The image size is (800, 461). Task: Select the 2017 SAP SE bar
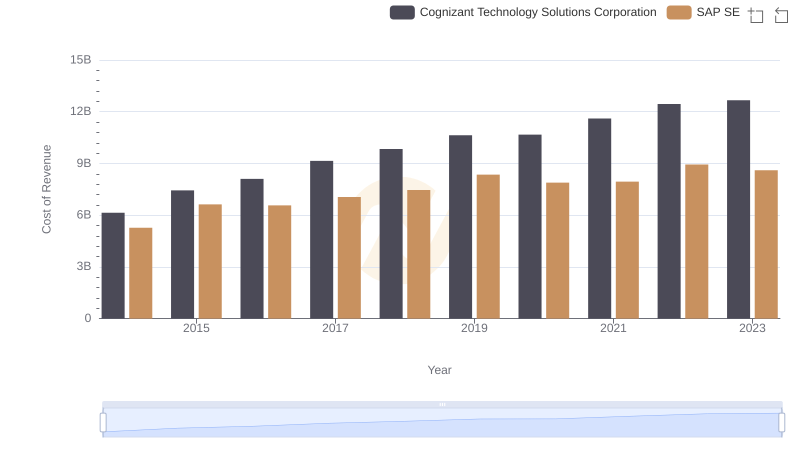(x=349, y=258)
